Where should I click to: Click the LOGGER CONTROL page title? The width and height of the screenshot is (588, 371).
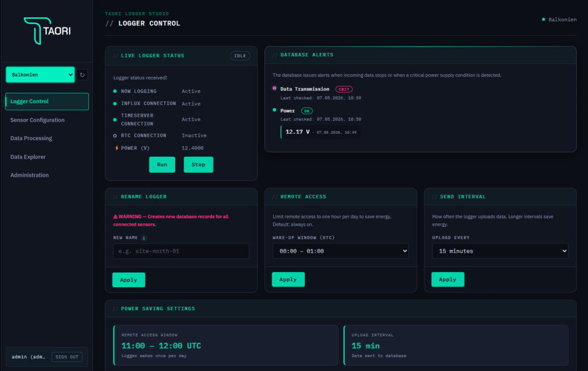(149, 23)
